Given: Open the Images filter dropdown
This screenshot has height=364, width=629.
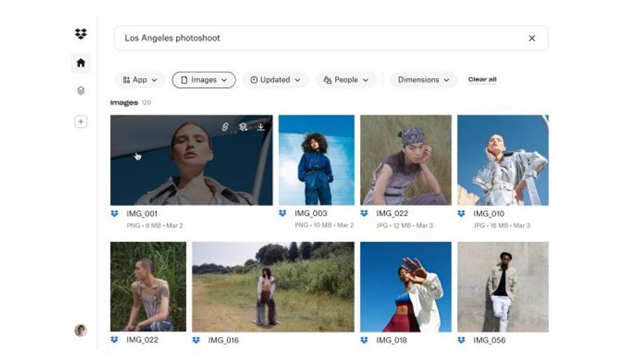Looking at the screenshot, I should coord(204,80).
